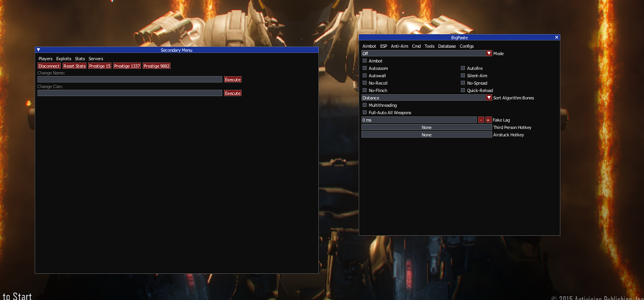Image resolution: width=644 pixels, height=300 pixels.
Task: Toggle Full-Auto All Weapons checkbox
Action: point(365,113)
